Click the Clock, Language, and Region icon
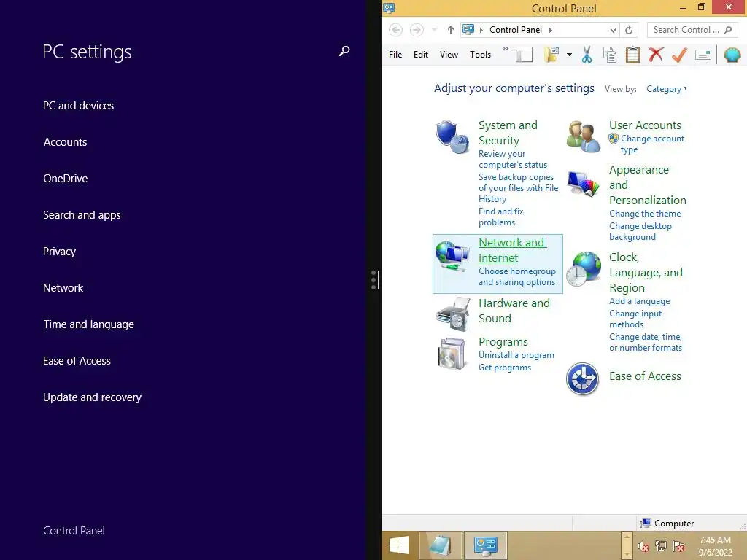This screenshot has height=560, width=747. coord(583,269)
